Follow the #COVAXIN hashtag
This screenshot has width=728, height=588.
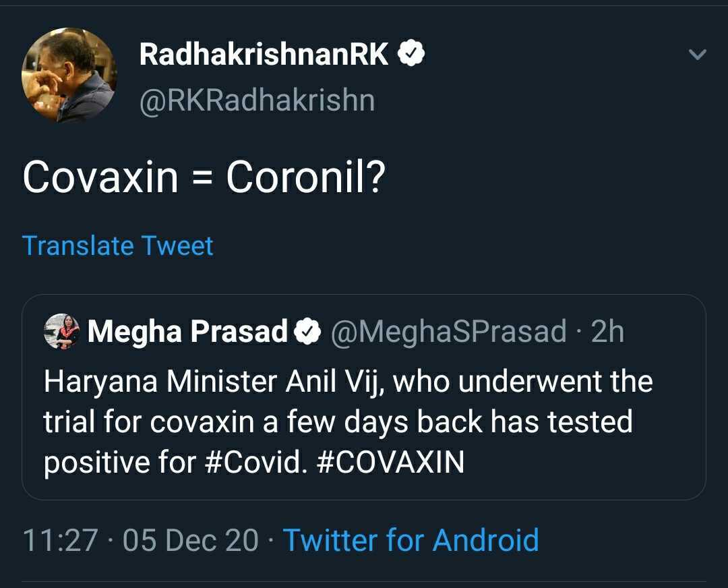point(390,462)
